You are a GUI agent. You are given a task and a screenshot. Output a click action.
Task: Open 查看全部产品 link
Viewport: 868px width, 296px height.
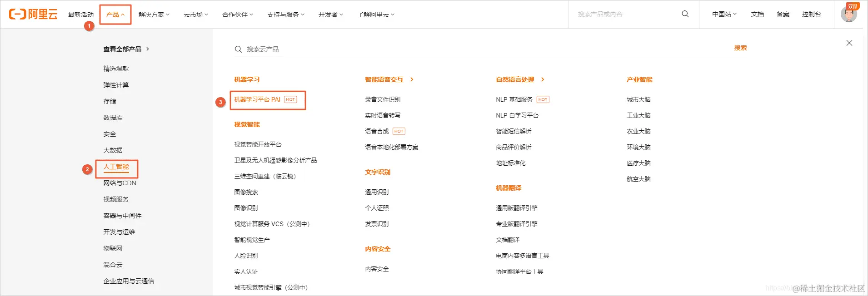pos(126,49)
